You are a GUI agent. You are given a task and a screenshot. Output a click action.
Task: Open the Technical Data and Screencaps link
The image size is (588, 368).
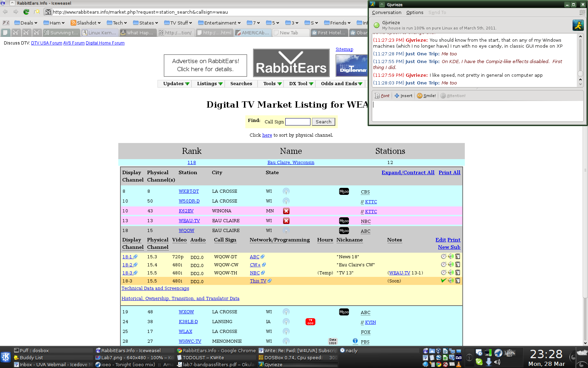[155, 288]
